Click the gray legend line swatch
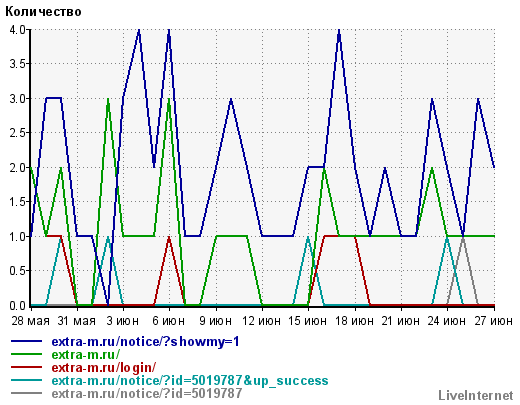 tap(26, 393)
